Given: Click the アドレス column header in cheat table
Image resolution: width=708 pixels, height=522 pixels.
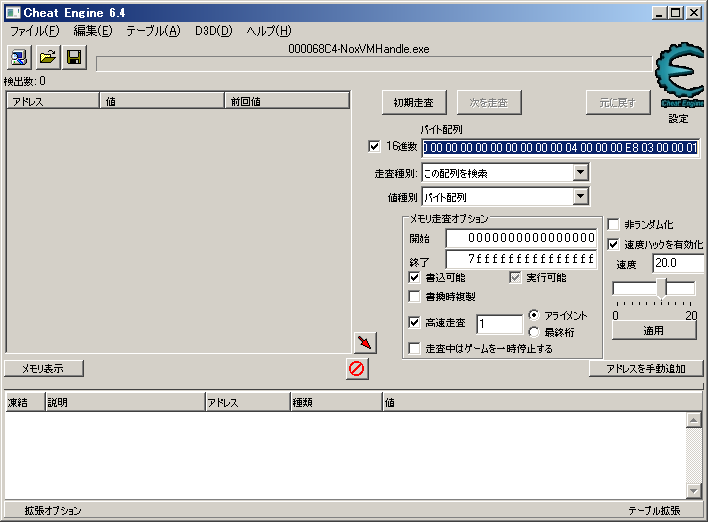Looking at the screenshot, I should click(247, 402).
